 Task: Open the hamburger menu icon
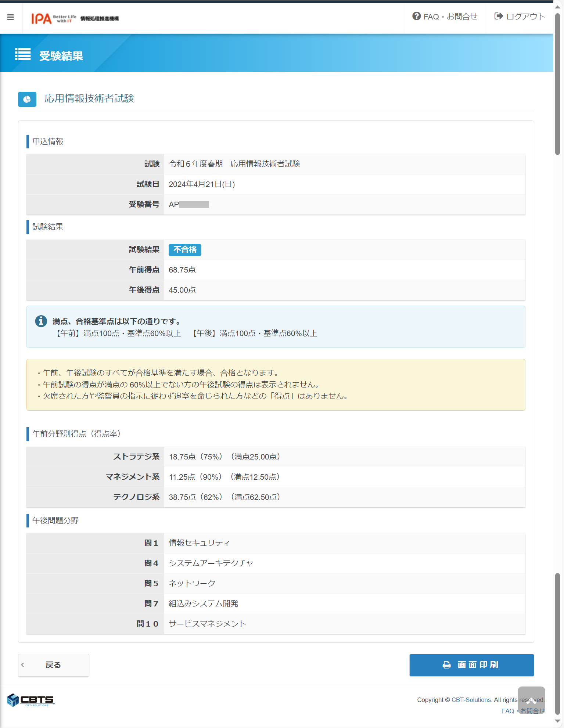click(11, 17)
